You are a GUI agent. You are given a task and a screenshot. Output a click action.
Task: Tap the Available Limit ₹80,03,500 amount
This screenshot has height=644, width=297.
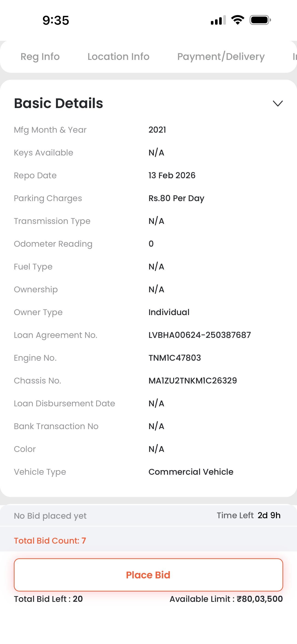tap(226, 599)
